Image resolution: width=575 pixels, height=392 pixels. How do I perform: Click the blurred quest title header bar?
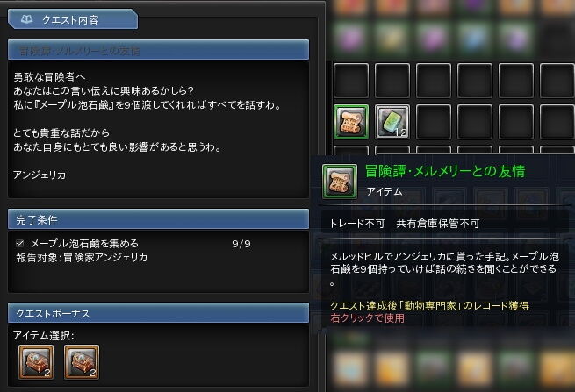click(158, 50)
